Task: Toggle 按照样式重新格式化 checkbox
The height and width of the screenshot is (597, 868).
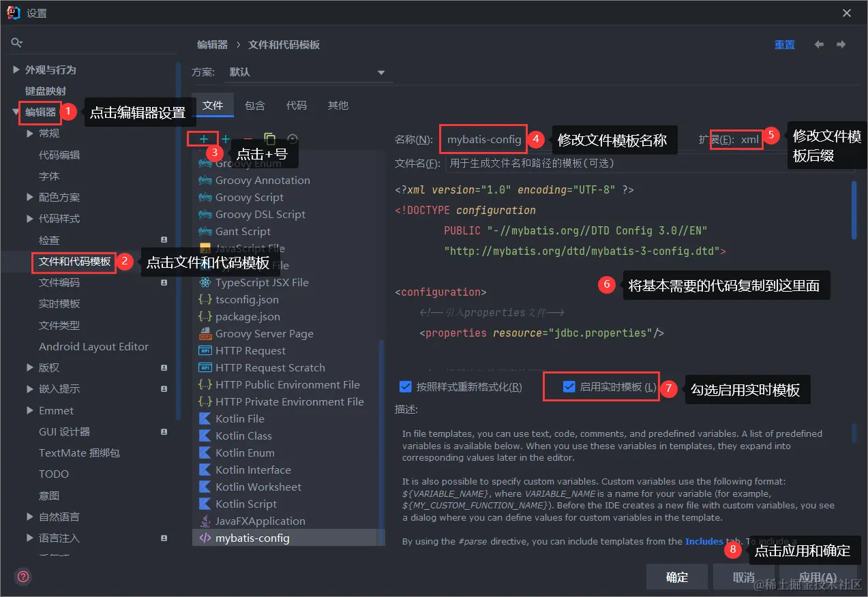Action: tap(406, 387)
